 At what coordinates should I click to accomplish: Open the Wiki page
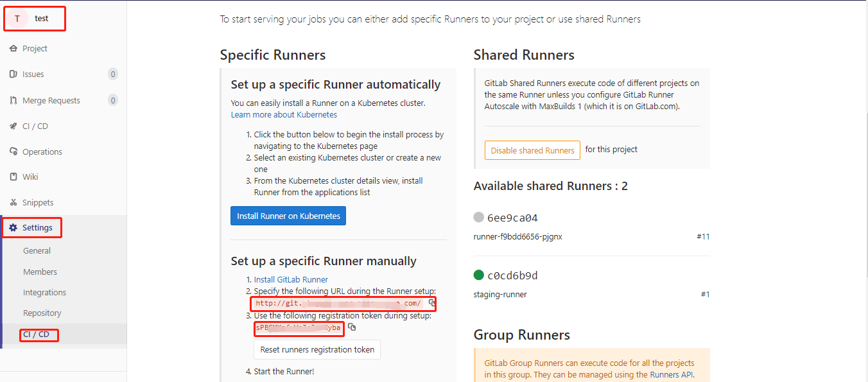31,177
